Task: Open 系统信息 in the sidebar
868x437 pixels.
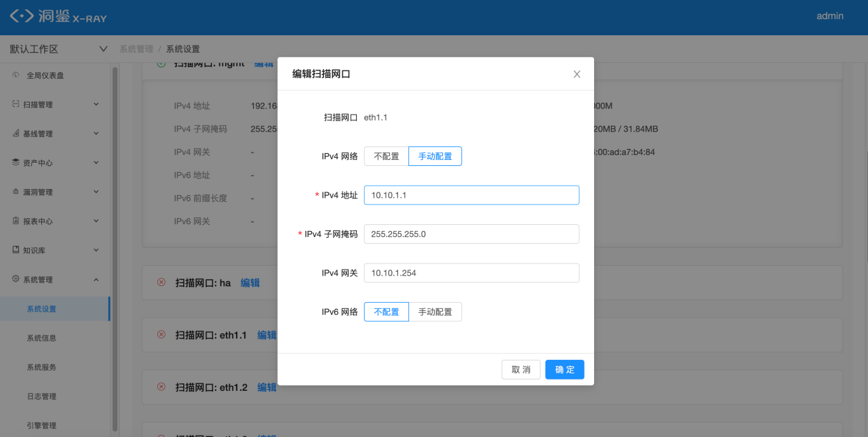Action: 42,338
